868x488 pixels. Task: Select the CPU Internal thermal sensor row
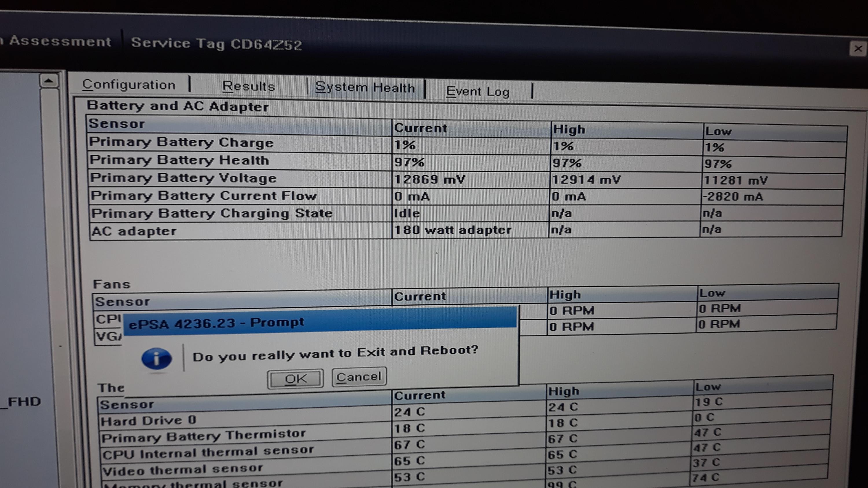[x=208, y=453]
